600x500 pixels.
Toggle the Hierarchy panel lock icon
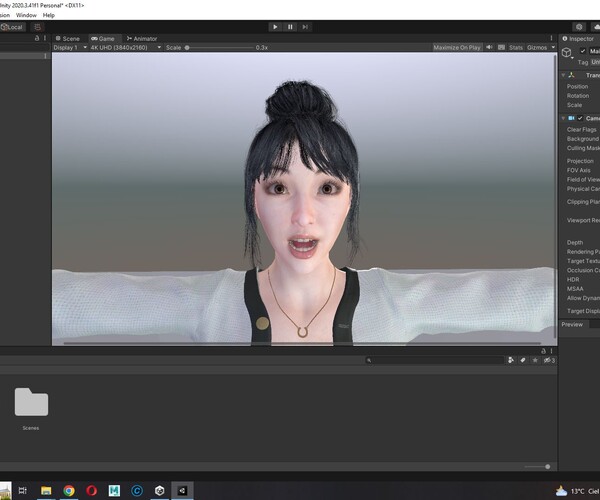point(37,38)
